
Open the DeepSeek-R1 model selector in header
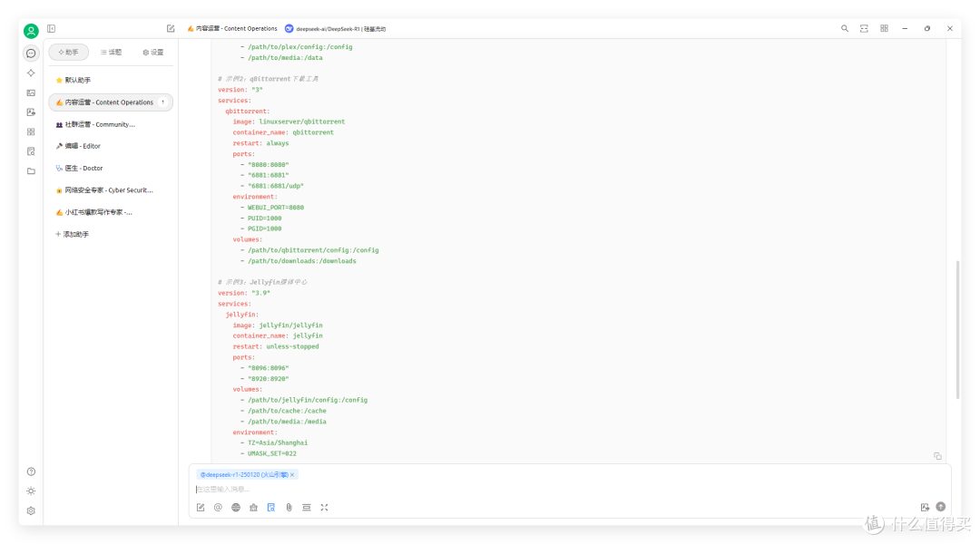click(x=335, y=29)
